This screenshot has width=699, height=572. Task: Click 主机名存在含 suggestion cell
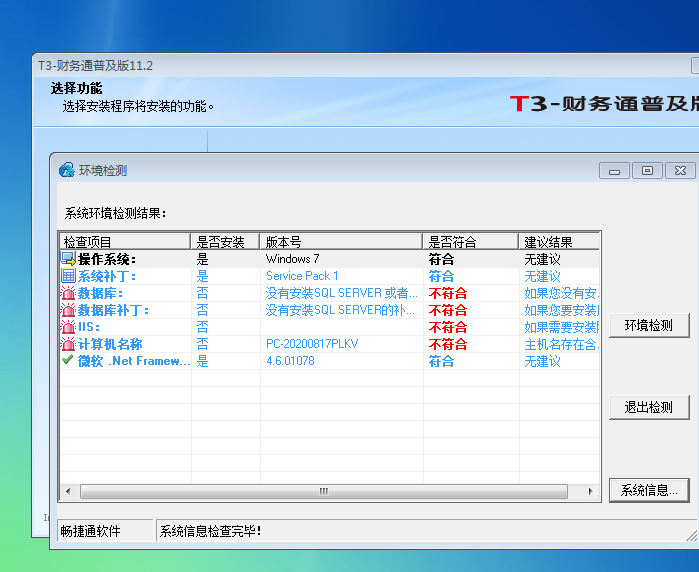(x=562, y=344)
